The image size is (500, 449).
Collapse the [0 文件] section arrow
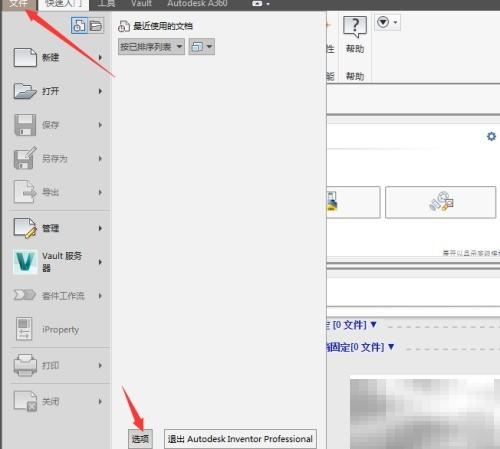[373, 324]
